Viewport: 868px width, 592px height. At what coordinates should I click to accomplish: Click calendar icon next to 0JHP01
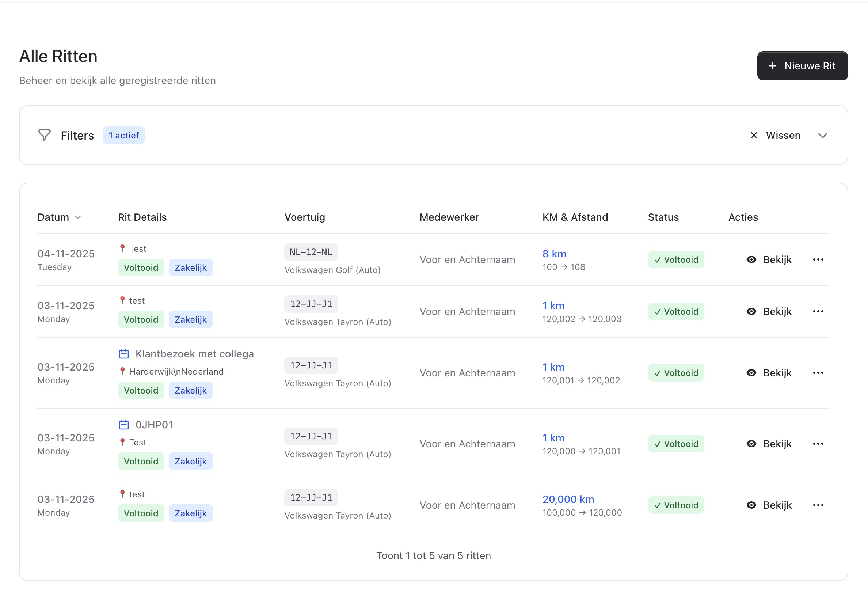click(123, 425)
